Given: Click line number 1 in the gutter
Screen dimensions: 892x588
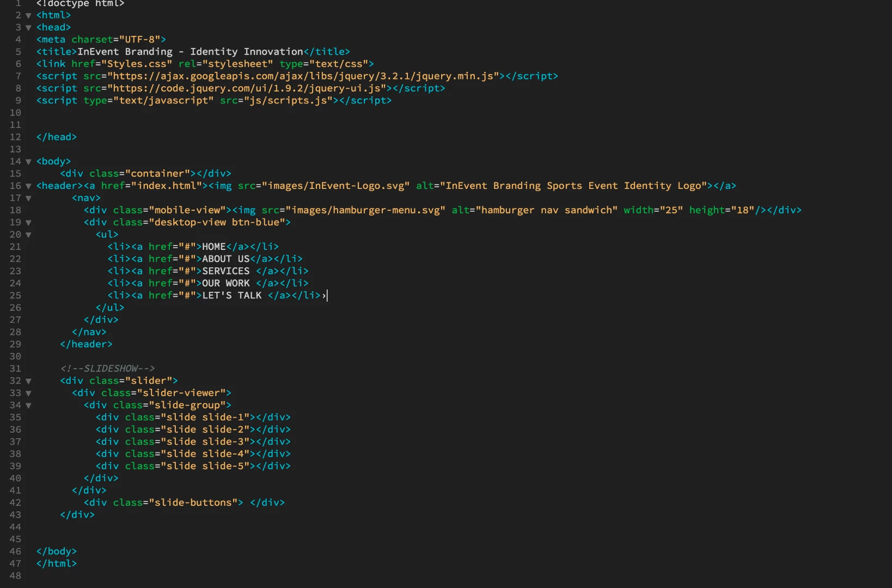Looking at the screenshot, I should [18, 3].
